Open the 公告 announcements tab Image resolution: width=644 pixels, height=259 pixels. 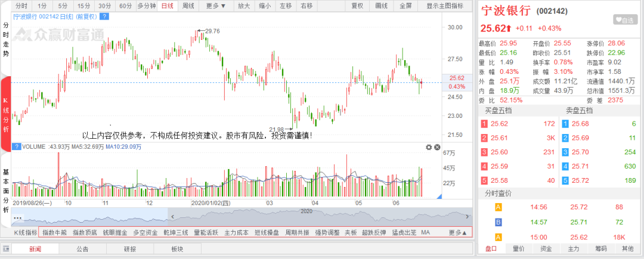click(82, 249)
